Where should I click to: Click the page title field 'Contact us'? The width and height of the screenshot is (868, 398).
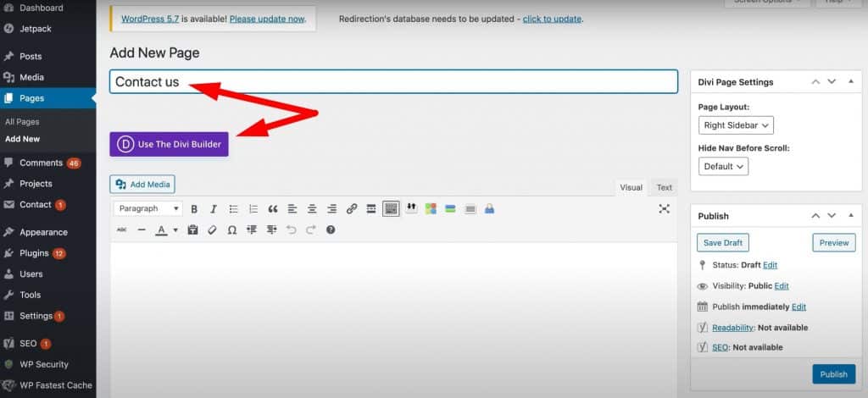click(x=393, y=82)
